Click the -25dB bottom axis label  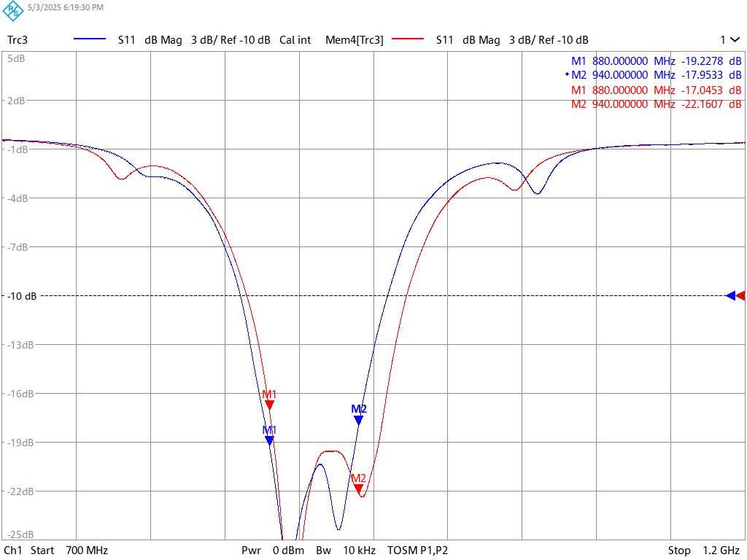click(20, 534)
